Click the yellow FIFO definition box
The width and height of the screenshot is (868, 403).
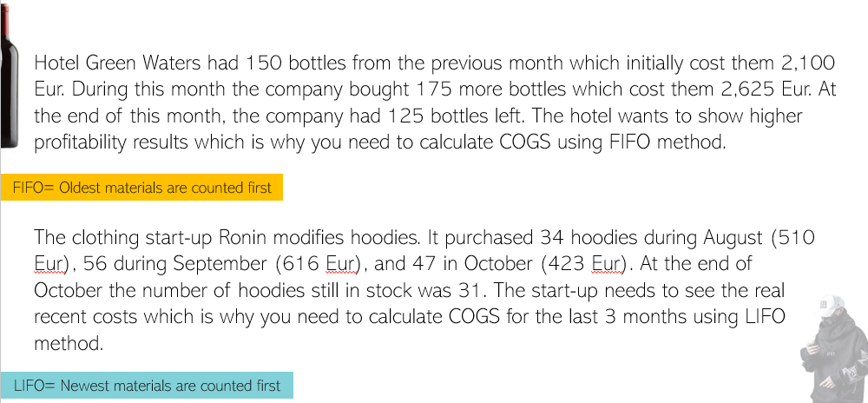pyautogui.click(x=141, y=188)
